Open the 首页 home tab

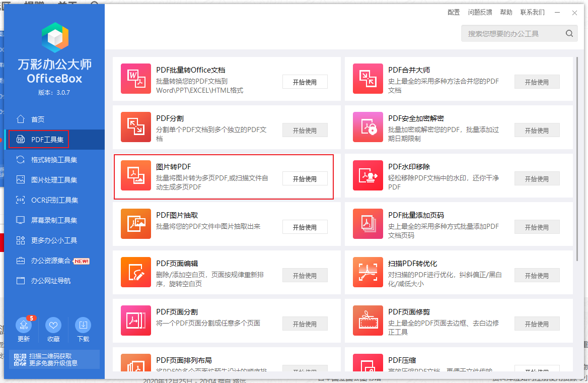click(55, 119)
